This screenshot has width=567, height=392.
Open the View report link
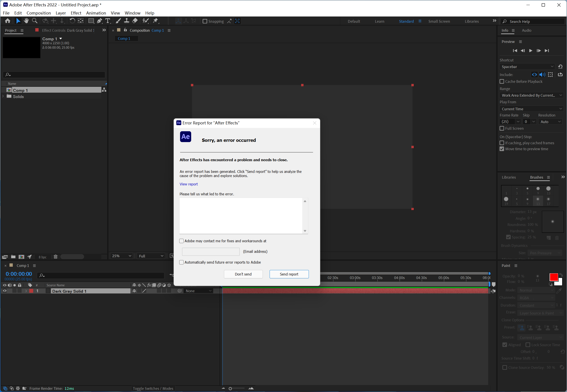[x=188, y=184]
